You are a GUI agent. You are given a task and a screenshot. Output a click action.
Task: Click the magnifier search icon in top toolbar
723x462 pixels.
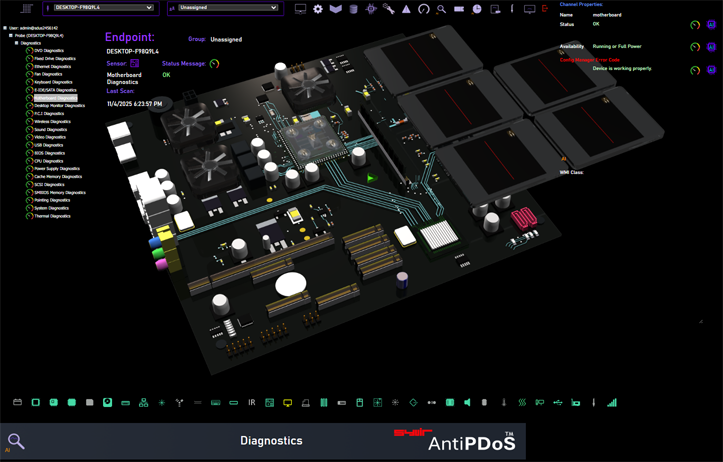tap(441, 9)
